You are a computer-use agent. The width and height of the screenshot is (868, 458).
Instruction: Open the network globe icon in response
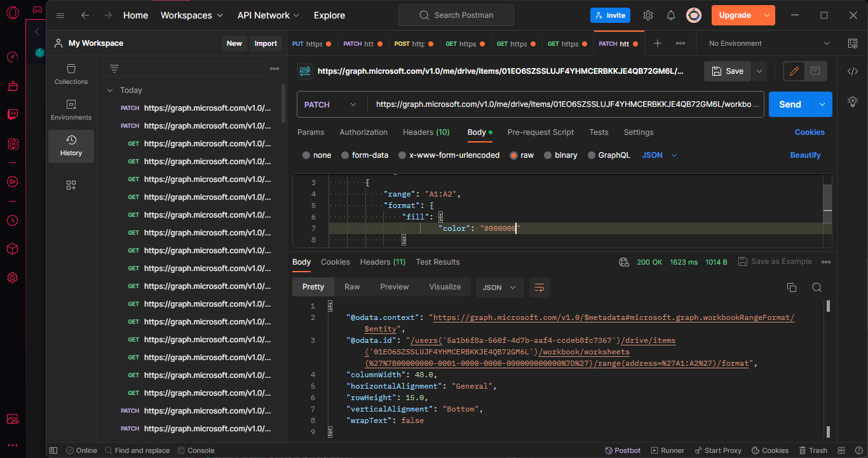624,261
